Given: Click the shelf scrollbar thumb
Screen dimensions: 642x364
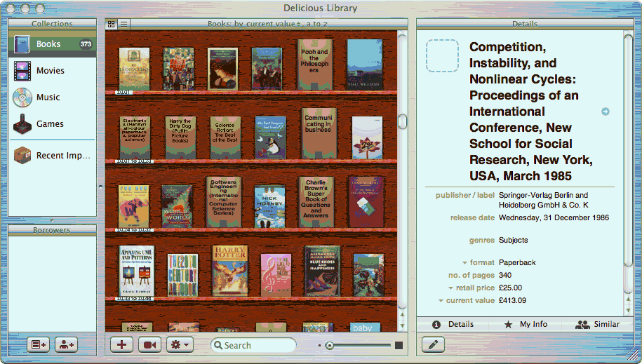Looking at the screenshot, I should [402, 121].
